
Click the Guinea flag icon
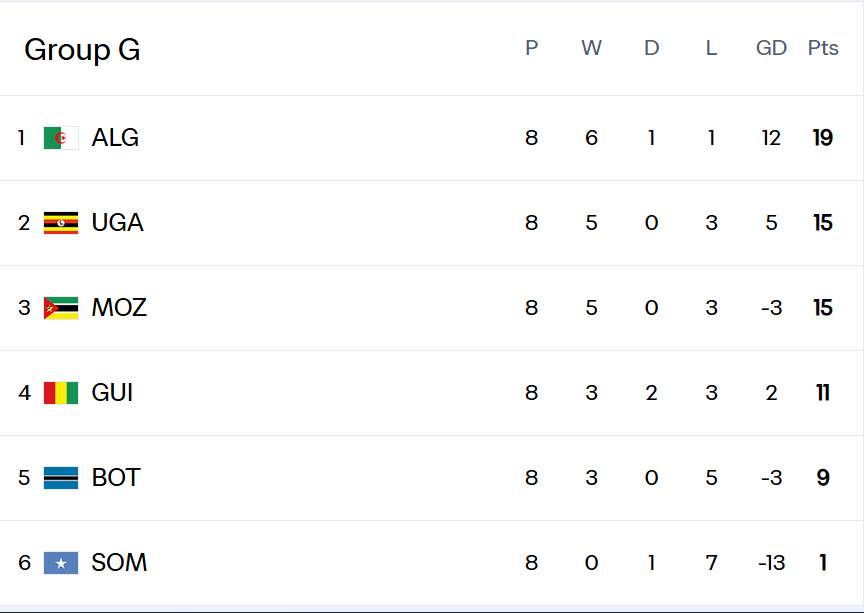(x=61, y=393)
